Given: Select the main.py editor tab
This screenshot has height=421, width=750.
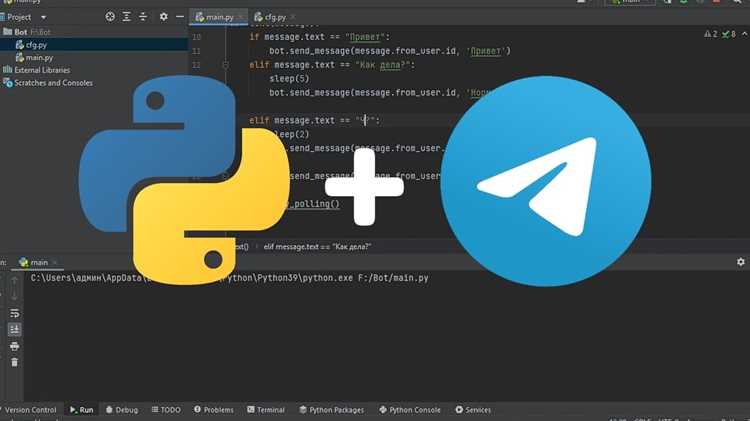Looking at the screenshot, I should 219,17.
